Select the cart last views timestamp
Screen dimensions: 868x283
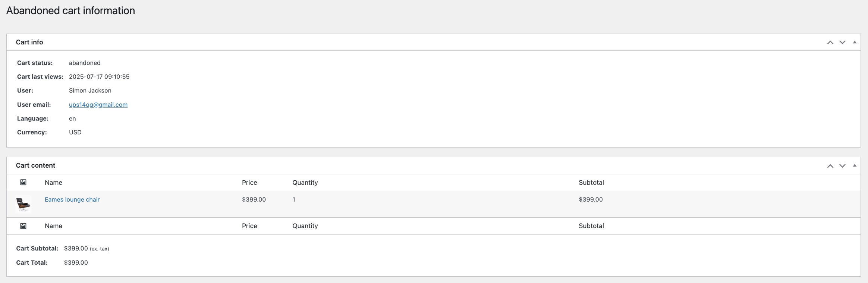[99, 77]
